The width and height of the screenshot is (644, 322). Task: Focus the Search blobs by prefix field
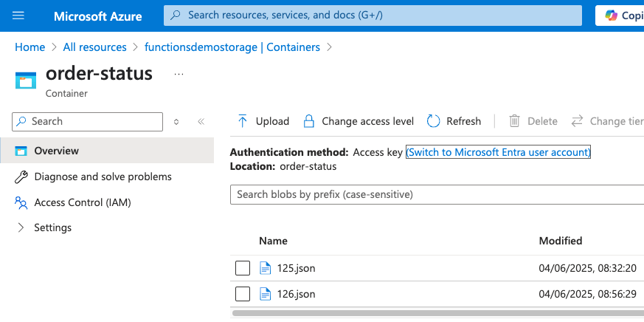pyautogui.click(x=437, y=194)
